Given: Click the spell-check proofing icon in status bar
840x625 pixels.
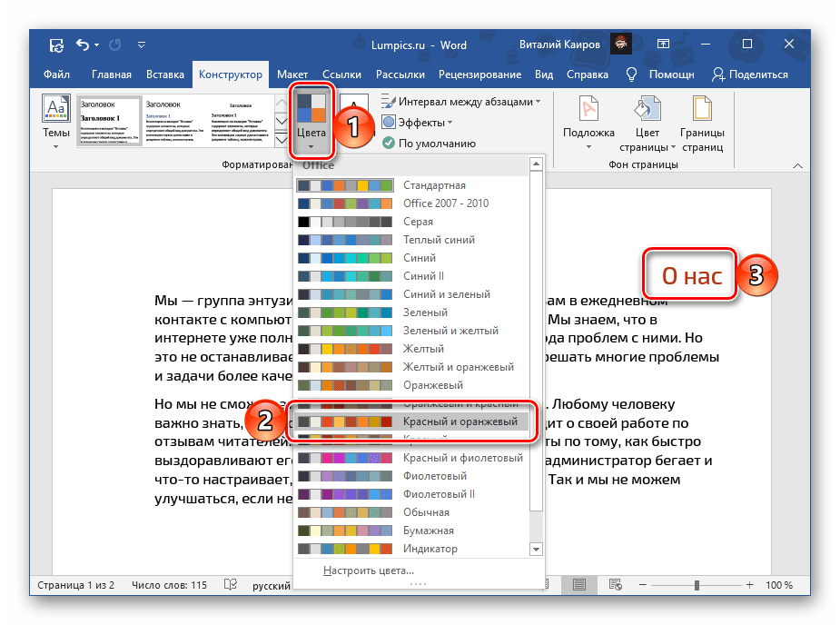Looking at the screenshot, I should (232, 585).
